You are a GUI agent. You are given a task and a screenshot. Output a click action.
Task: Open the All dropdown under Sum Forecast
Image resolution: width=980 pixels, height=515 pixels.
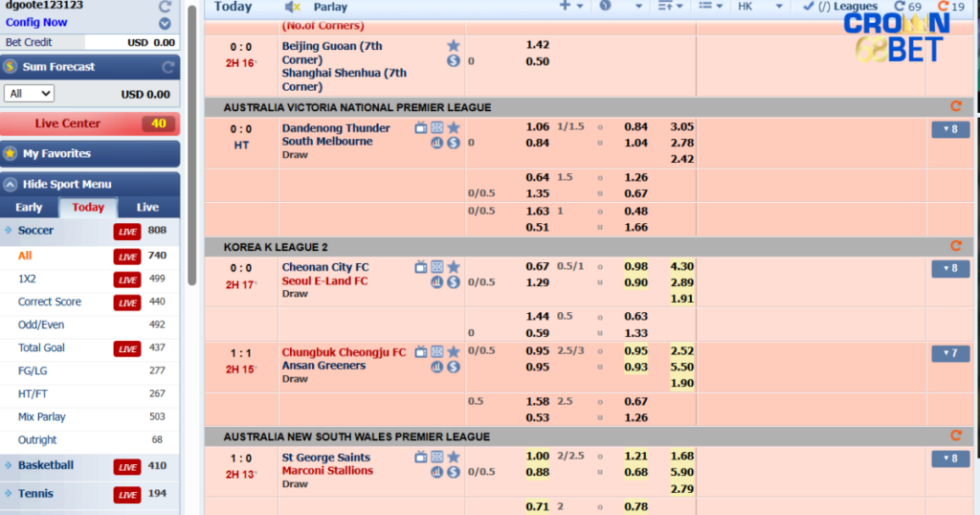point(29,94)
